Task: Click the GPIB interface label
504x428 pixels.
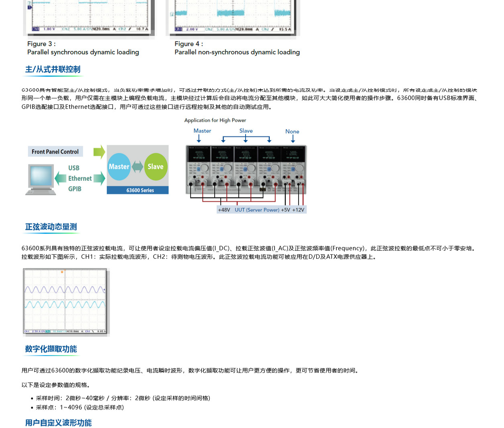Action: pos(75,189)
